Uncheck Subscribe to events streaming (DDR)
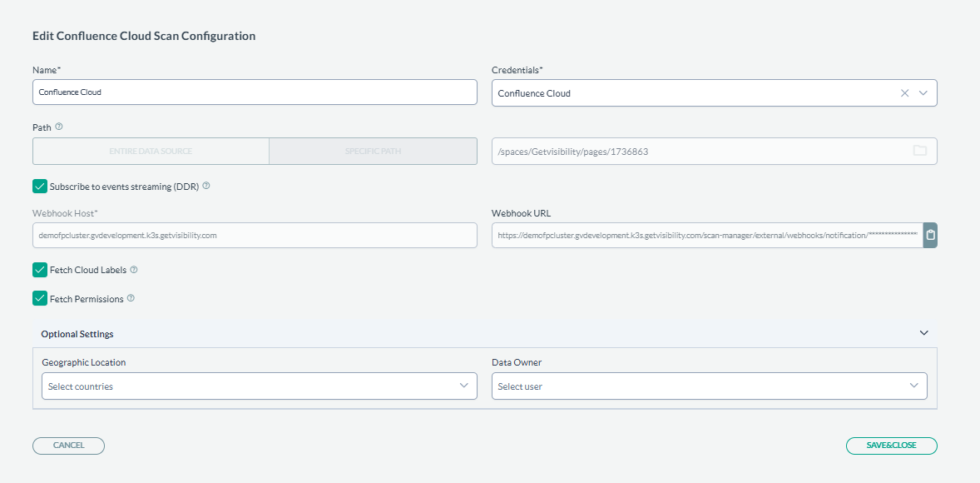Screen dimensions: 980x483 [39, 186]
